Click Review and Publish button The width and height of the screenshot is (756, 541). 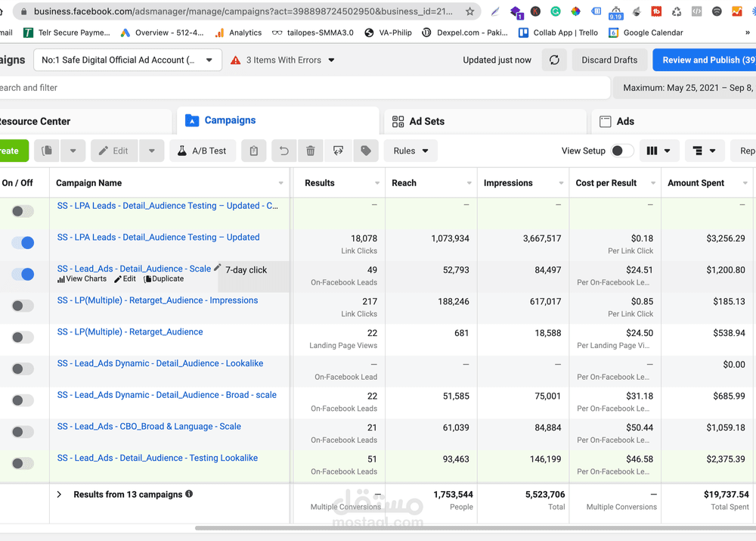tap(705, 60)
